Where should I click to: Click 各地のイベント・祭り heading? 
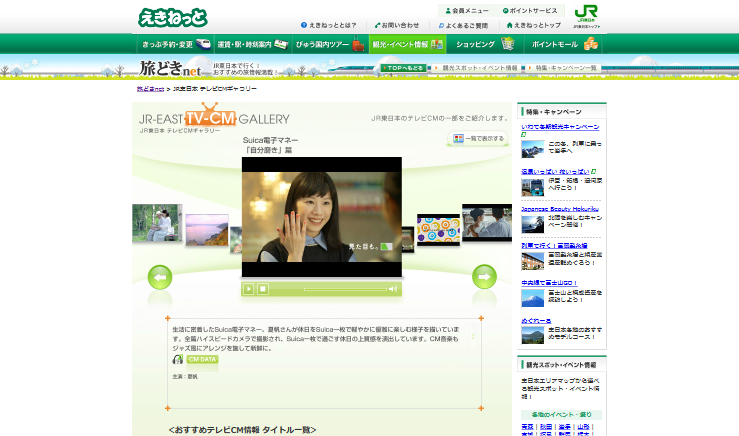tap(561, 415)
